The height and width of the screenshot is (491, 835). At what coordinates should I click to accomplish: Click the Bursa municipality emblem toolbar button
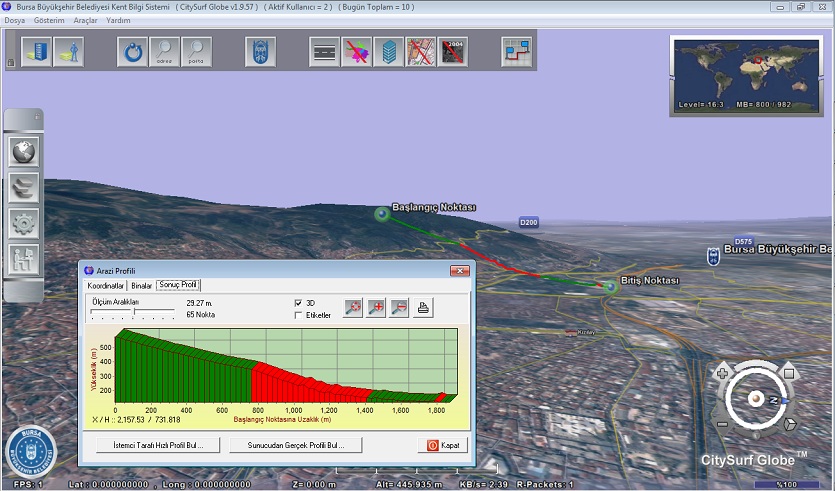coord(260,52)
